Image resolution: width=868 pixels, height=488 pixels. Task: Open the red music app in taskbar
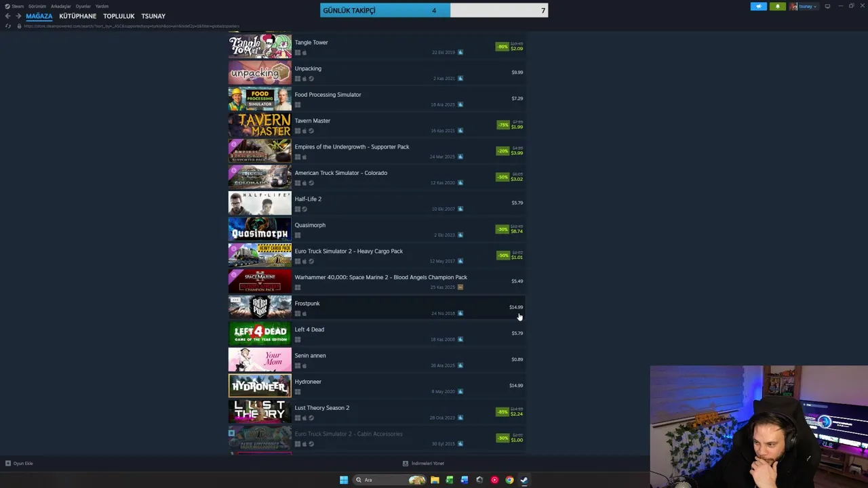click(x=494, y=480)
